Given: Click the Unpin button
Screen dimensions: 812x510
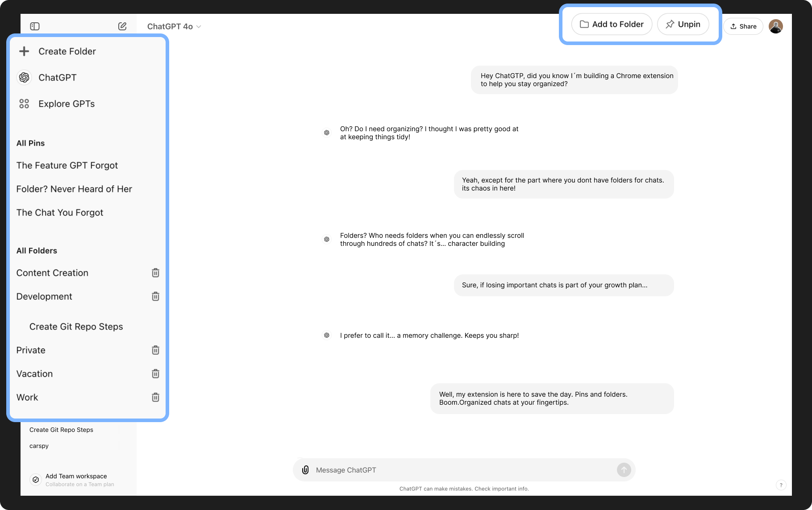Looking at the screenshot, I should point(683,25).
